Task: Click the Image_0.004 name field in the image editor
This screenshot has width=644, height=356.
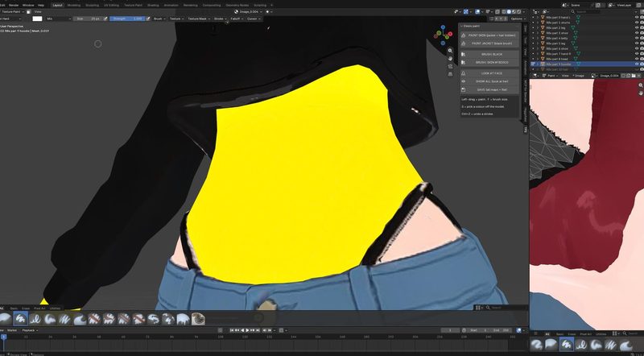Action: (609, 76)
